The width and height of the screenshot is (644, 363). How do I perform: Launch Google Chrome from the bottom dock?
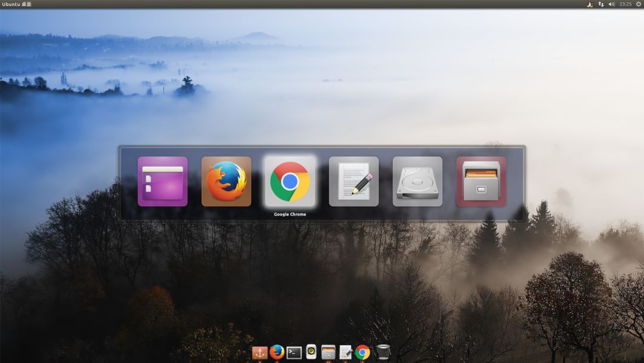click(363, 352)
